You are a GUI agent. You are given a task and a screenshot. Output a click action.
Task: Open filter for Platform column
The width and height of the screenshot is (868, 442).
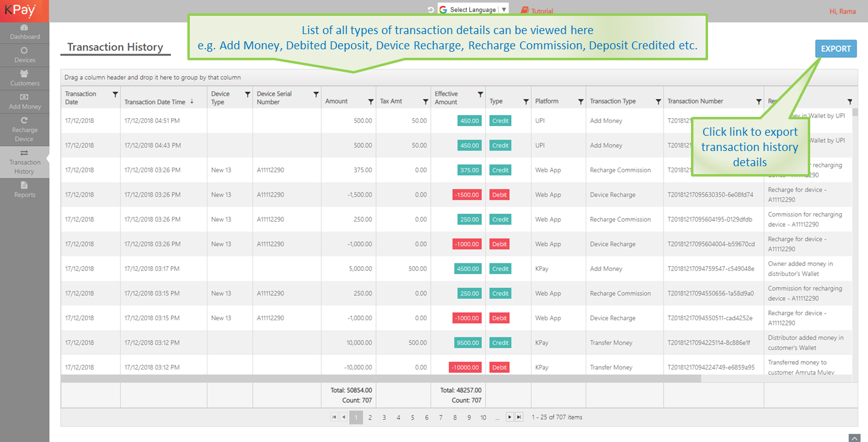pyautogui.click(x=580, y=102)
